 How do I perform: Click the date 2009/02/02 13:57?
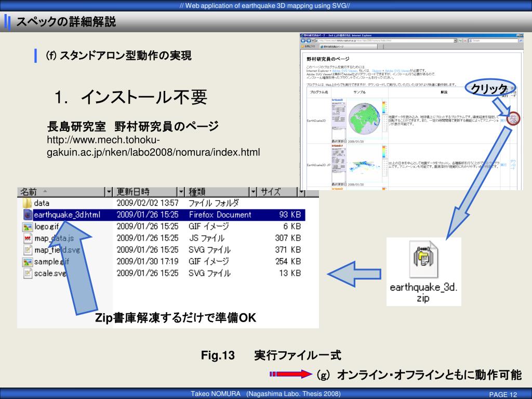pyautogui.click(x=148, y=203)
